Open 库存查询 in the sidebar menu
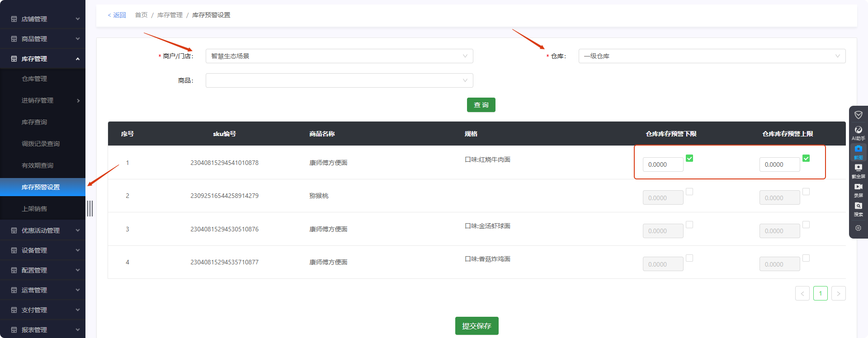 [34, 122]
